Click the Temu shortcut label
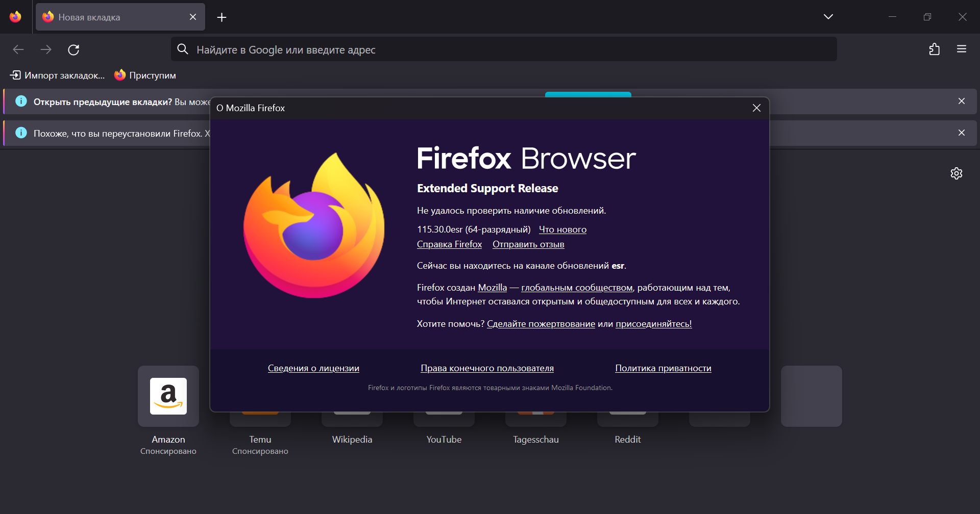Viewport: 980px width, 514px height. click(x=260, y=440)
